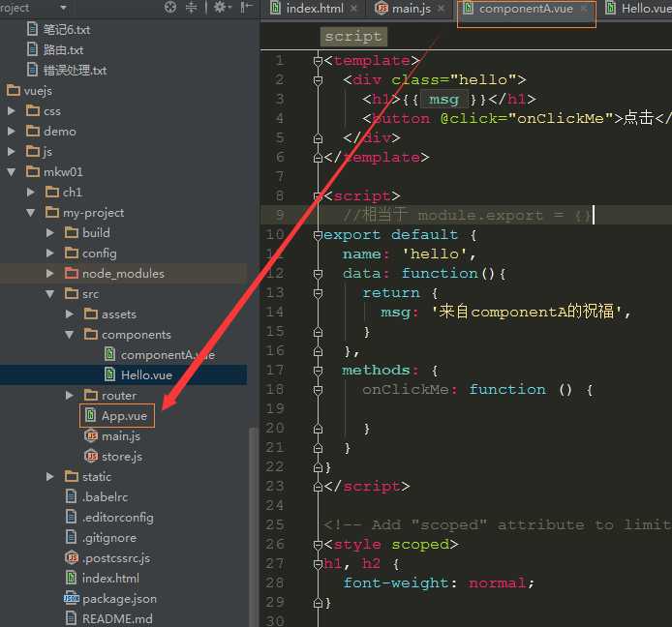The height and width of the screenshot is (627, 672).
Task: Click the package.json JSON file icon
Action: pyautogui.click(x=72, y=598)
